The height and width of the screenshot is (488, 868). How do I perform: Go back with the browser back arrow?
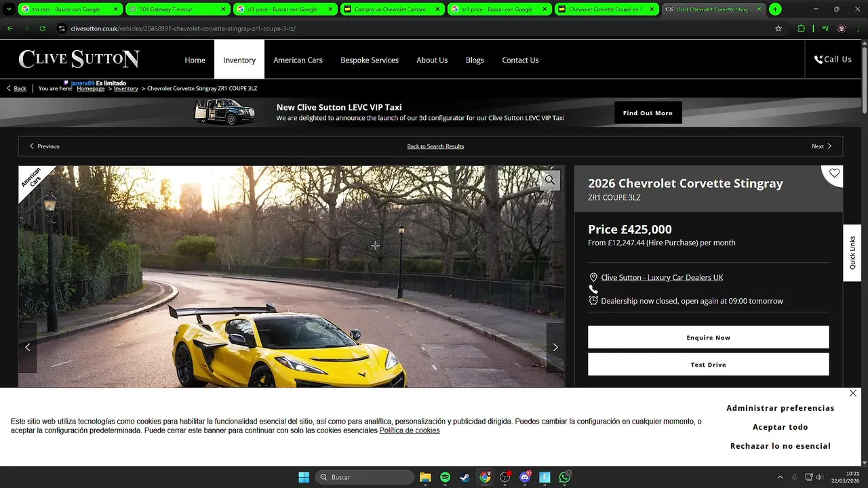(x=9, y=28)
